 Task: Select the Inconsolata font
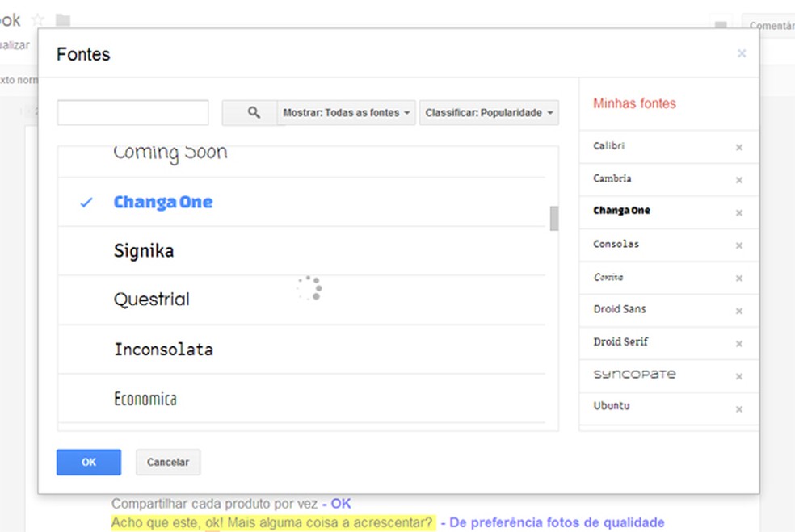point(163,350)
